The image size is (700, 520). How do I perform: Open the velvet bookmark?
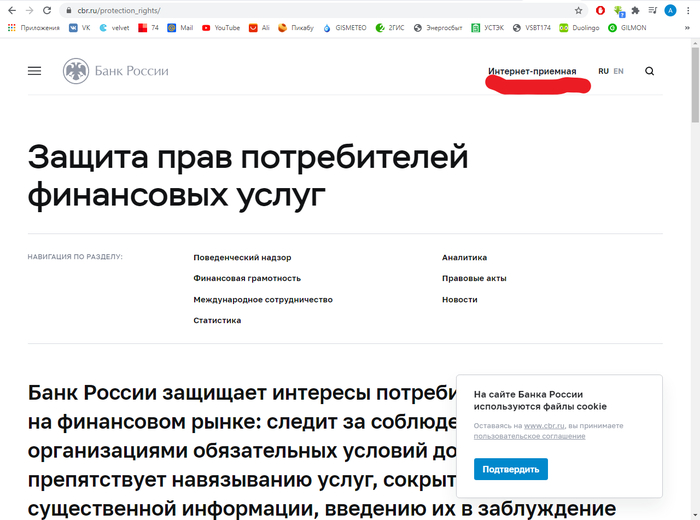114,28
